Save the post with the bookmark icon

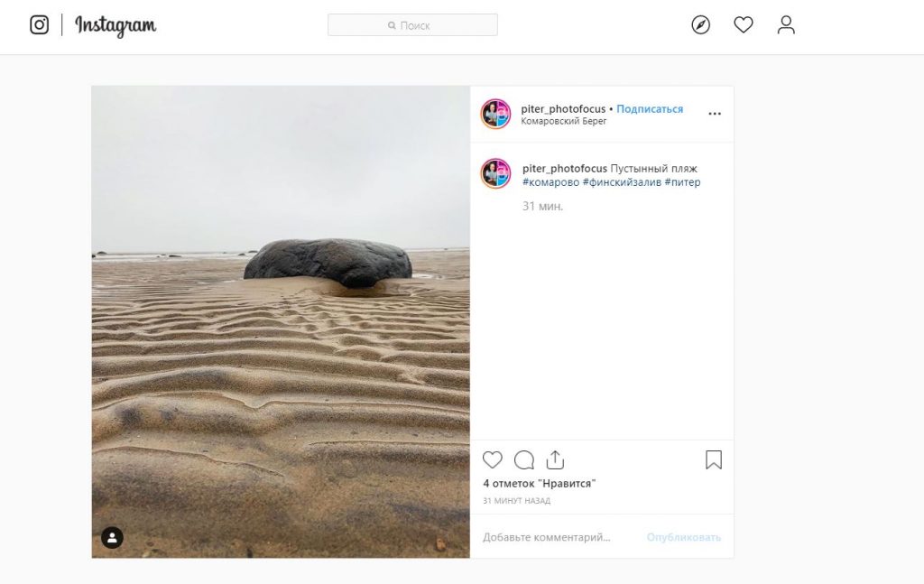click(714, 459)
